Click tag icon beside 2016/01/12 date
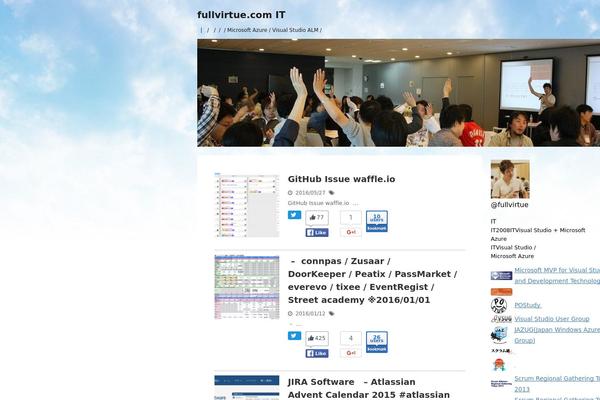600x400 pixels. [331, 313]
